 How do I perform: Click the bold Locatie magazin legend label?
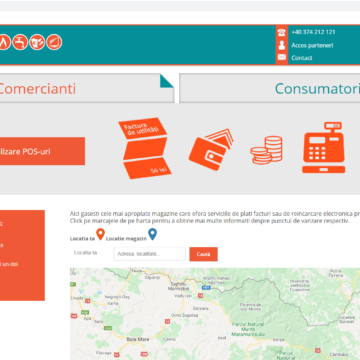tap(126, 239)
